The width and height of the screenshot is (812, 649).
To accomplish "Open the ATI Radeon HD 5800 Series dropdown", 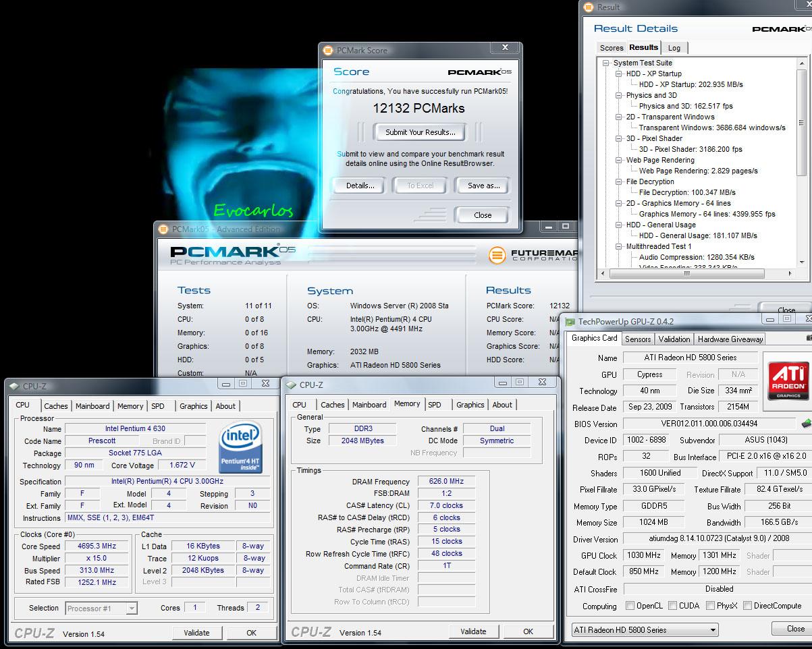I will coord(645,629).
